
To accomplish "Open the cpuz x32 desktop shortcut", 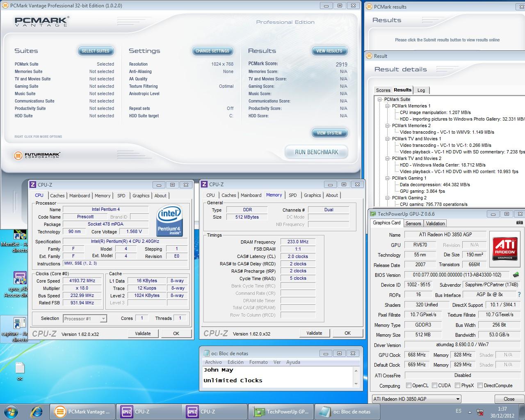I will point(20,284).
